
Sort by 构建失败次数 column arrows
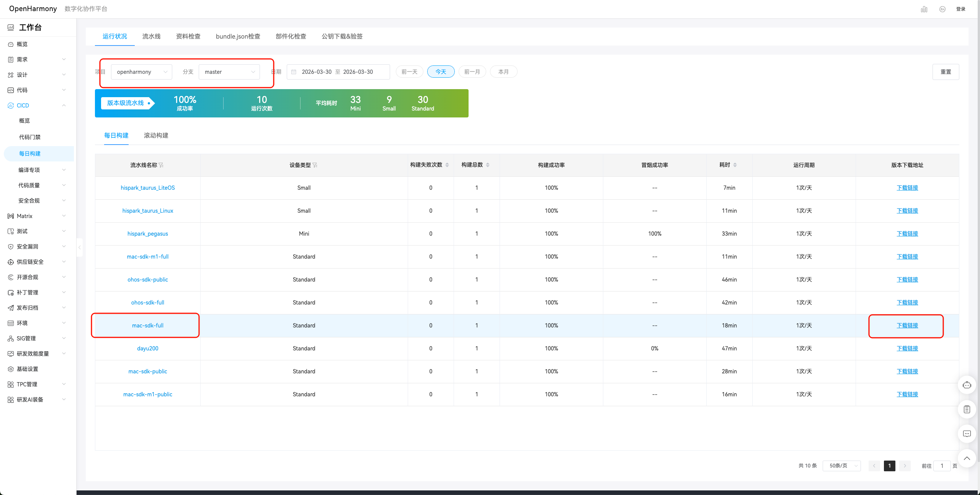(x=447, y=165)
